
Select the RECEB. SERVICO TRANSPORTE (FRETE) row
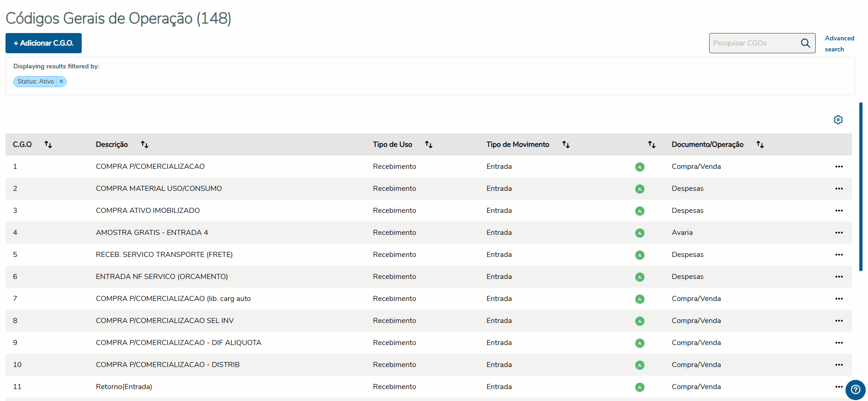point(164,255)
